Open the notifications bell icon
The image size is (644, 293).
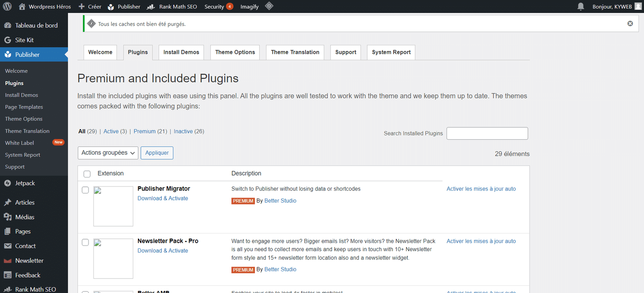click(580, 6)
